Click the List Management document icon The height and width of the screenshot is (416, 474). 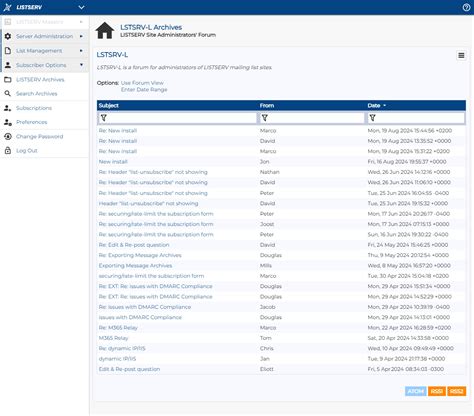[x=8, y=50]
